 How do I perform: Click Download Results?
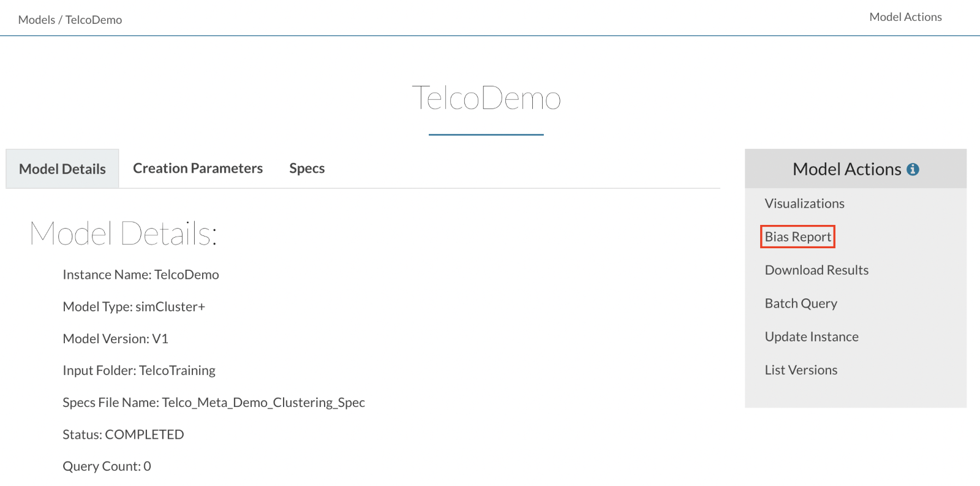(x=816, y=270)
